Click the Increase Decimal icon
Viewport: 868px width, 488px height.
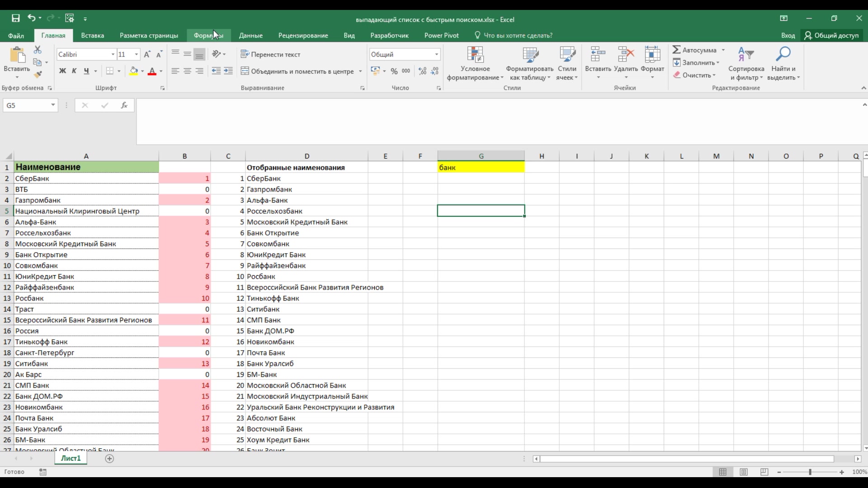(x=422, y=71)
